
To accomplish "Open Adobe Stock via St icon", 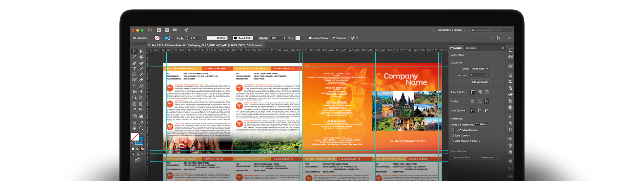I will click(167, 30).
